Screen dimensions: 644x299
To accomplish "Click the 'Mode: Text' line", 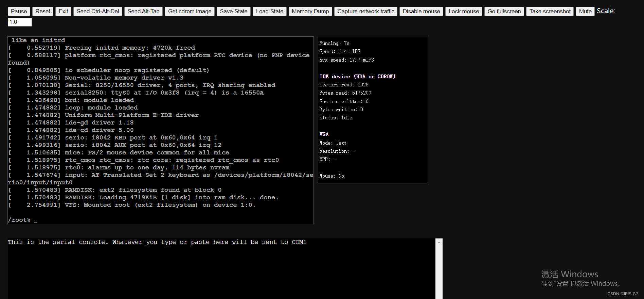I will pyautogui.click(x=333, y=143).
